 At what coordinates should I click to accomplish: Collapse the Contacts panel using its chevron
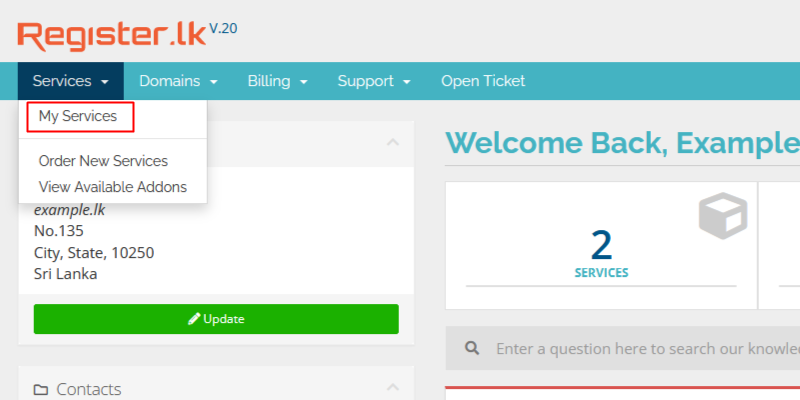392,388
